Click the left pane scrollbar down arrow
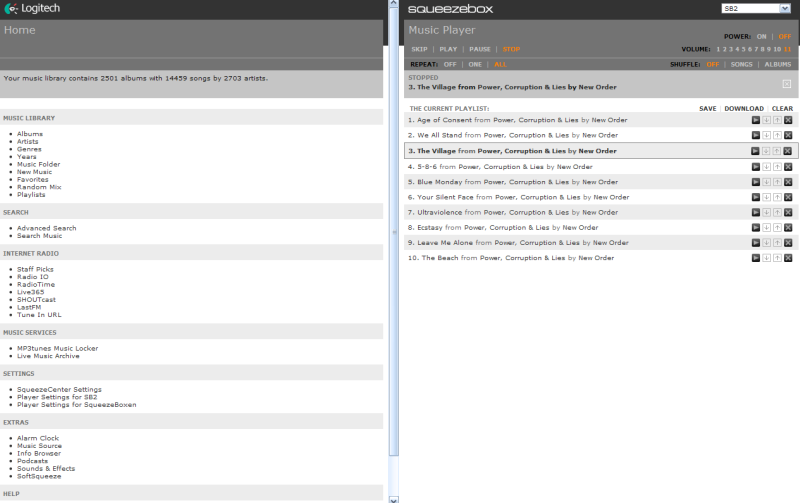800x503 pixels. coord(394,498)
